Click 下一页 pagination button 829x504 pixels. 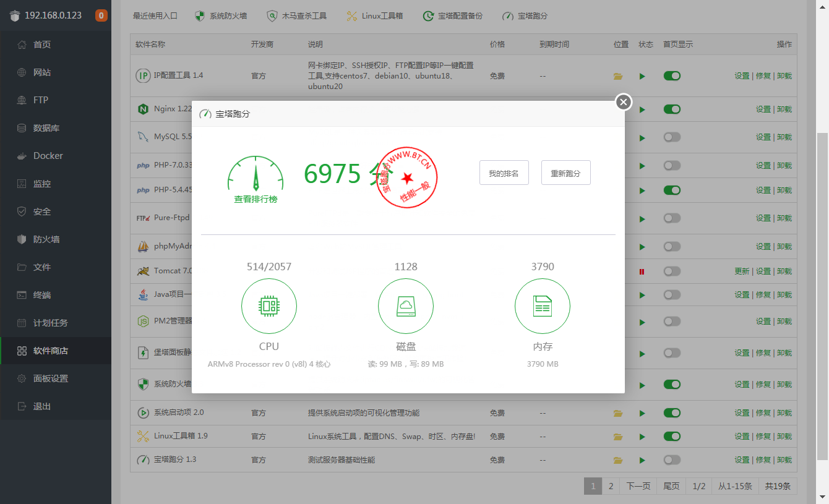638,486
